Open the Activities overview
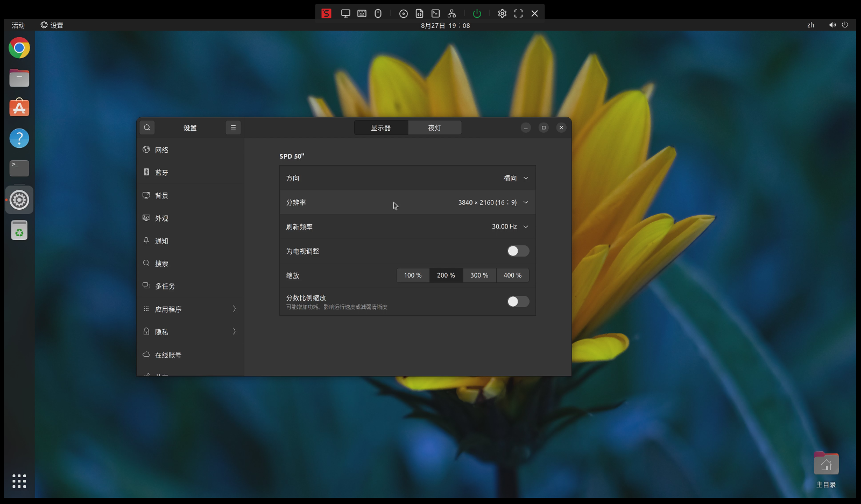861x504 pixels. [18, 25]
